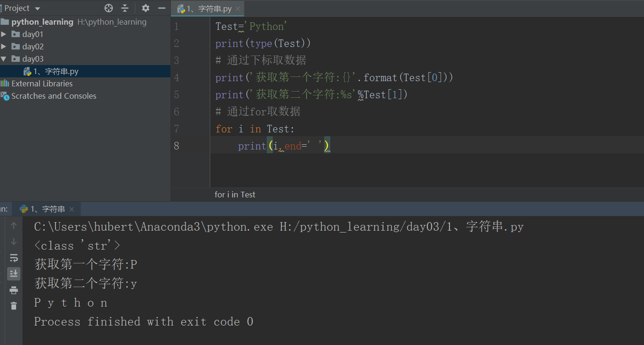Viewport: 644px width, 345px height.
Task: Click console output 获取第一个字符:P
Action: [x=86, y=264]
